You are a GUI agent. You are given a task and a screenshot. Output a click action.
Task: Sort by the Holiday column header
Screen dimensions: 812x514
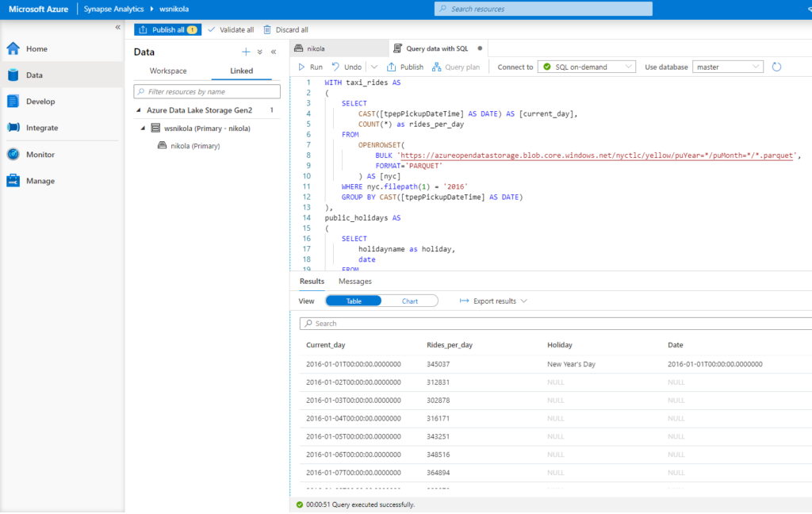(559, 345)
